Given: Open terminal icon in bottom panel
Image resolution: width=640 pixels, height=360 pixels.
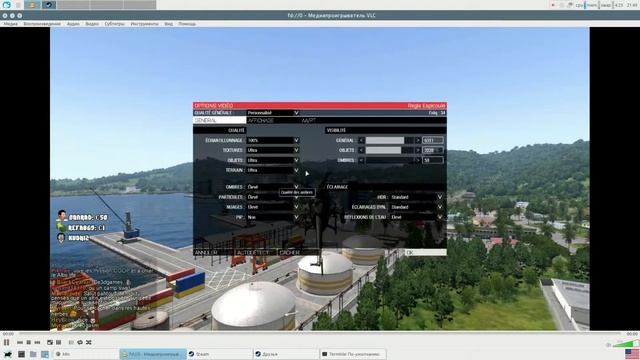Looking at the screenshot, I should (x=21, y=354).
